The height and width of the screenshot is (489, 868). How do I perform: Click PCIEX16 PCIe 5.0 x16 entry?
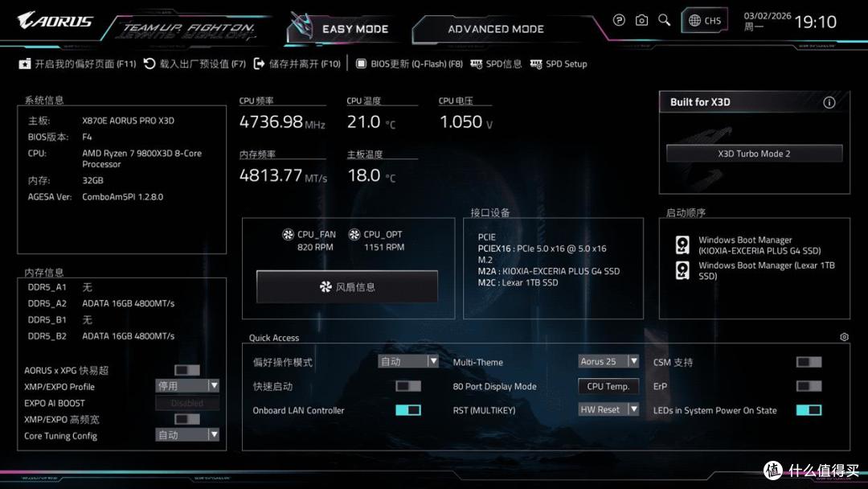542,249
